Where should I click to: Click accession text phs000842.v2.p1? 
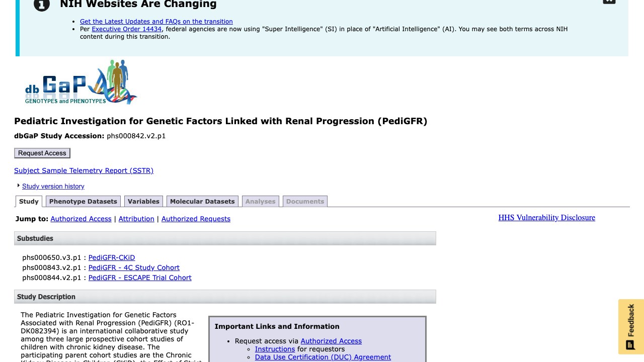pyautogui.click(x=136, y=136)
